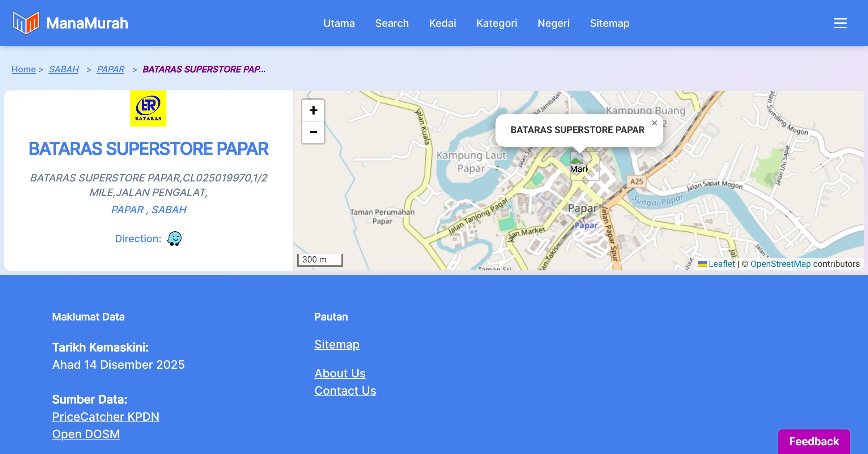Open the Kedai navigation item
This screenshot has width=868, height=454.
point(442,23)
